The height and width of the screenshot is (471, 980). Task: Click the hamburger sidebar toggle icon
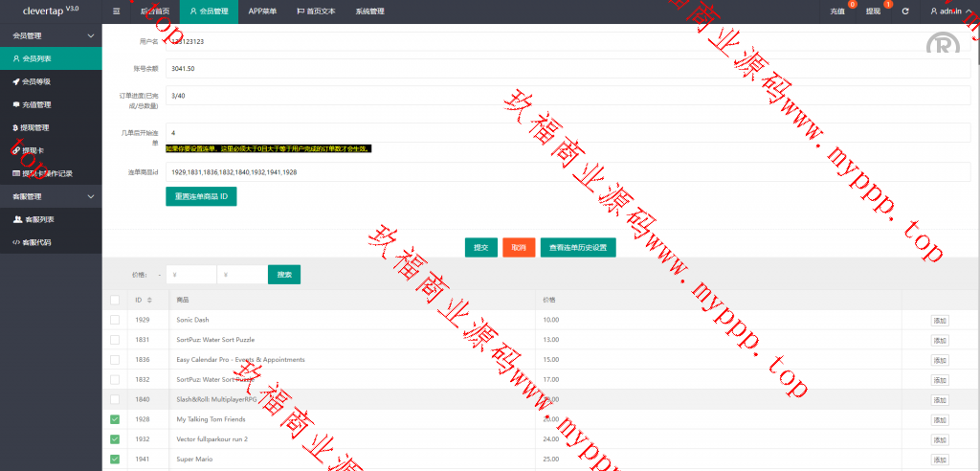tap(117, 11)
